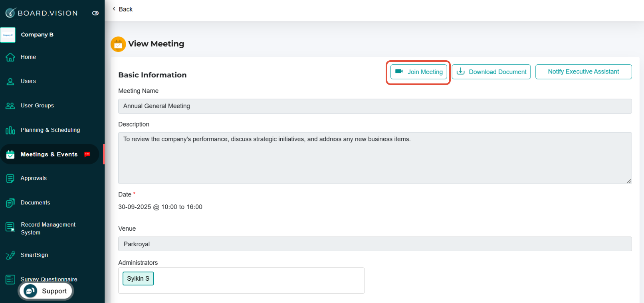The image size is (644, 303).
Task: Click the Planning & Scheduling chart icon
Action: (x=10, y=130)
